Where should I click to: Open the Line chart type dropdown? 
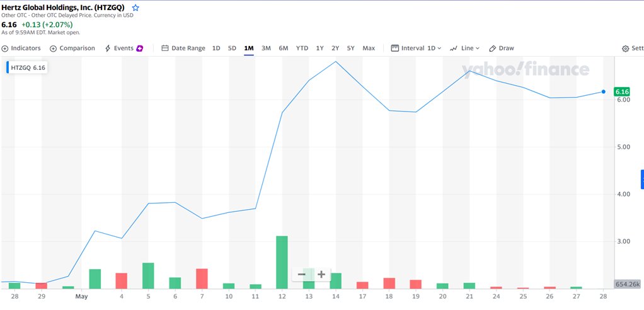pos(464,48)
